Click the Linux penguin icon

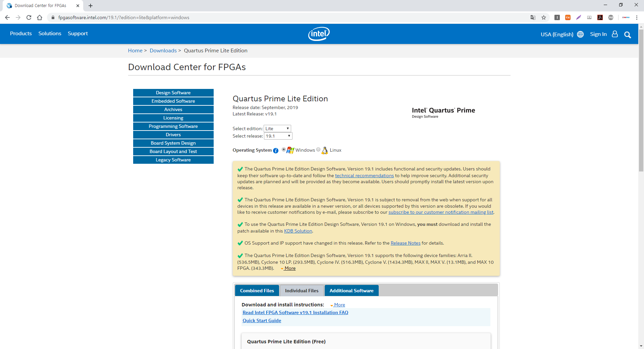[x=325, y=150]
